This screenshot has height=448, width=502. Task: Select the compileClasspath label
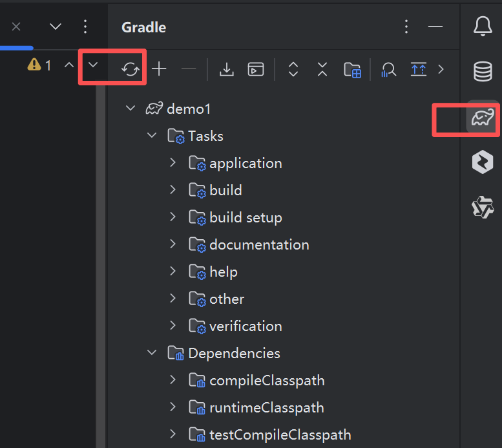[x=267, y=381]
